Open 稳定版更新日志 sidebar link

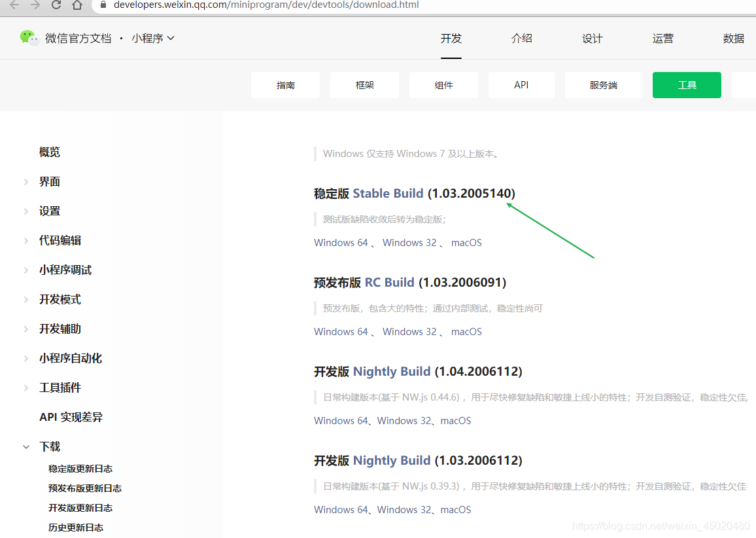(x=80, y=469)
